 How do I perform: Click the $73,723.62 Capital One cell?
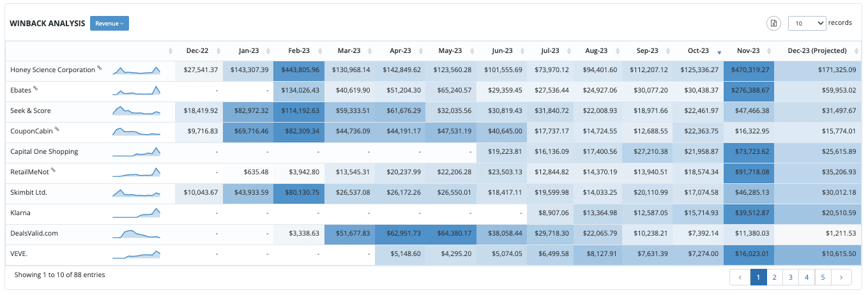point(749,151)
